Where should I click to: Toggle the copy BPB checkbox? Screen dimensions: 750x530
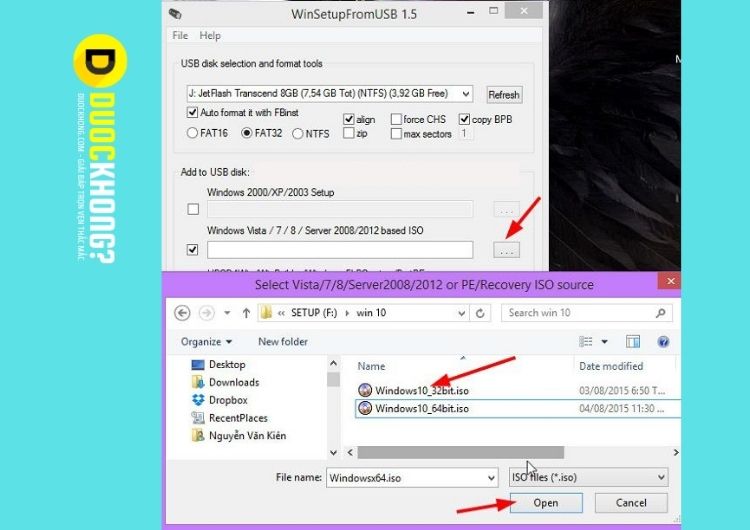coord(464,119)
